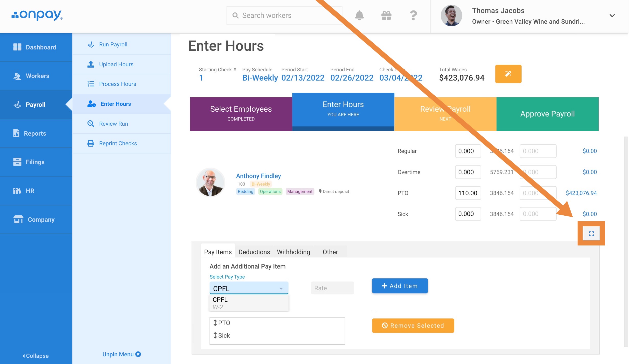Choose CPFL W-2 option from the list
The height and width of the screenshot is (364, 629).
click(249, 303)
